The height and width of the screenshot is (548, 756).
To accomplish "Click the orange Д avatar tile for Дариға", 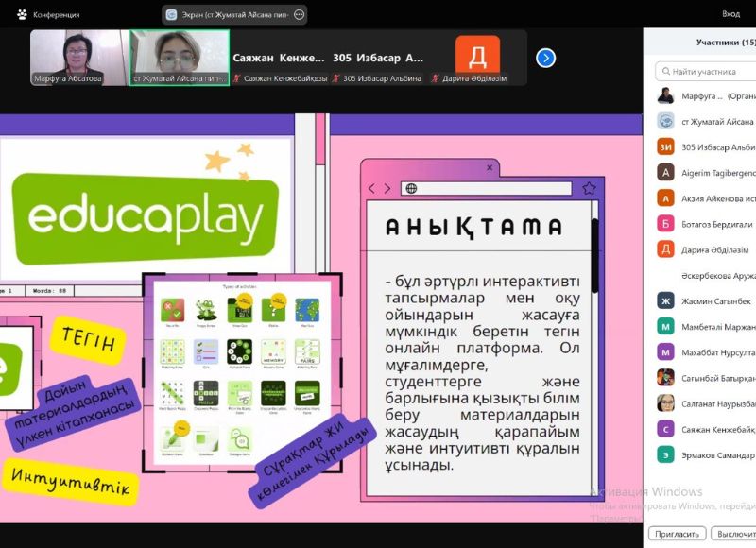I will pyautogui.click(x=477, y=56).
